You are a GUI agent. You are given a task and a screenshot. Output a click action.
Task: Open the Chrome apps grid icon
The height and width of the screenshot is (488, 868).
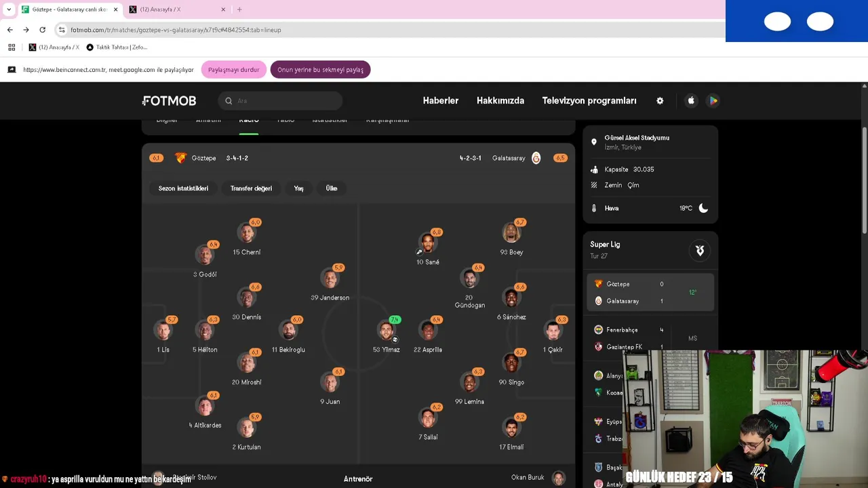tap(12, 47)
